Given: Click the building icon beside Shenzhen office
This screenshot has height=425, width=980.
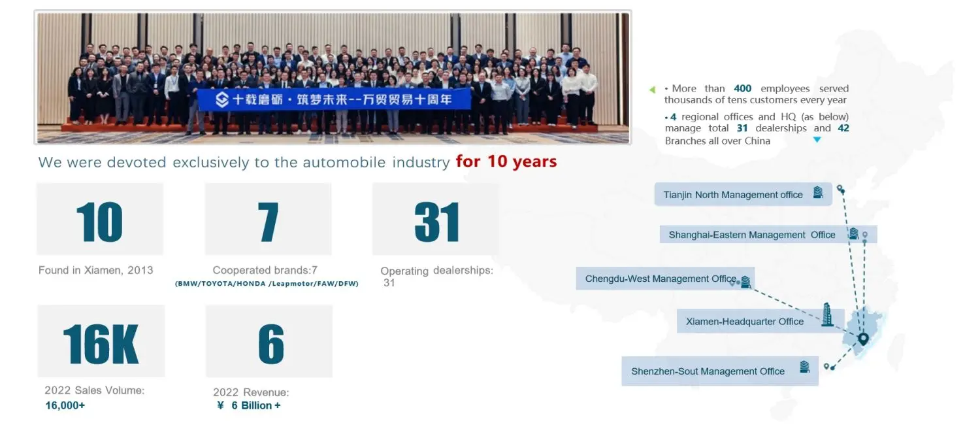Looking at the screenshot, I should [x=804, y=367].
